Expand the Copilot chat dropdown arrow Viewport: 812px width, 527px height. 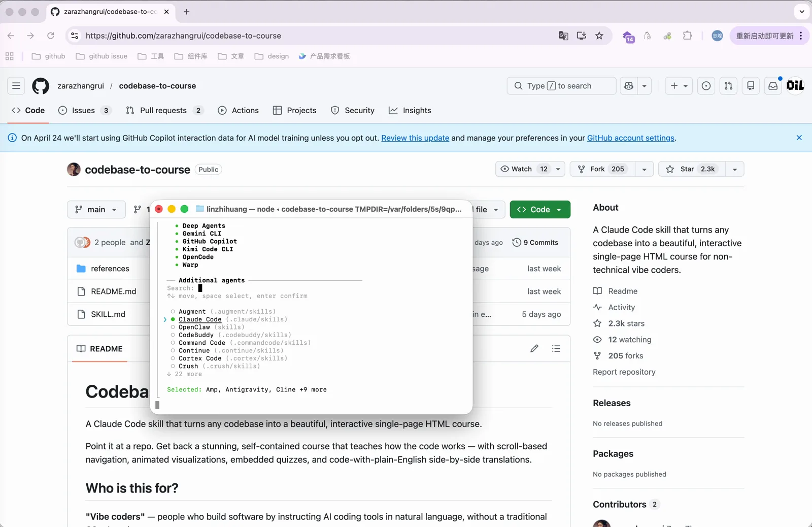click(x=645, y=86)
